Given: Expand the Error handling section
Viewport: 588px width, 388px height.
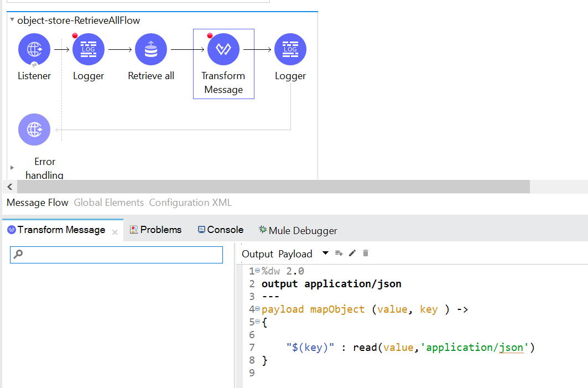Looking at the screenshot, I should 12,167.
